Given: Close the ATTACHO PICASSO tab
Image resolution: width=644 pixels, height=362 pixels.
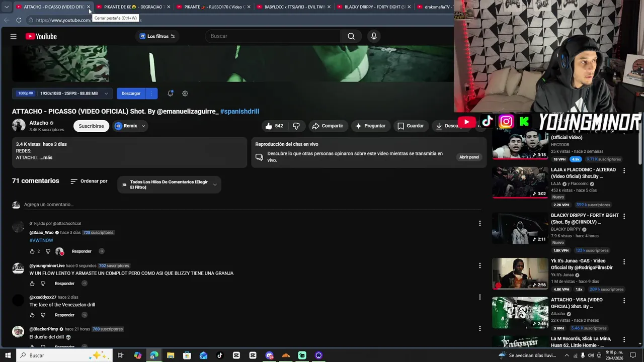Looking at the screenshot, I should [89, 7].
